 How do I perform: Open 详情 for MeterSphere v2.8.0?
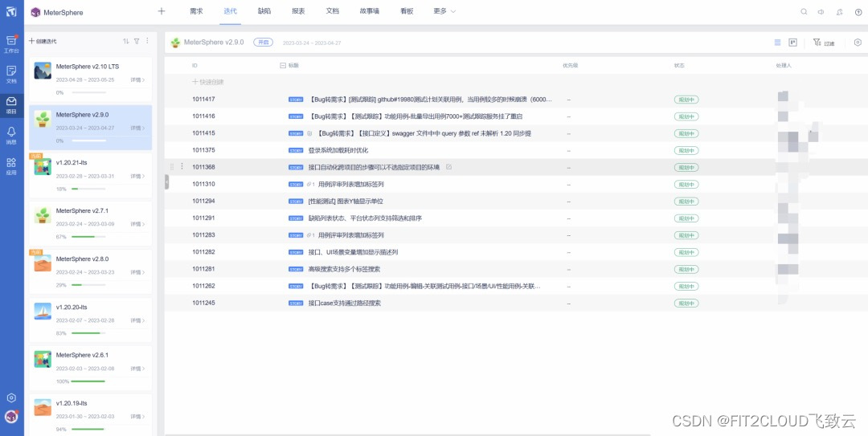[x=138, y=272]
